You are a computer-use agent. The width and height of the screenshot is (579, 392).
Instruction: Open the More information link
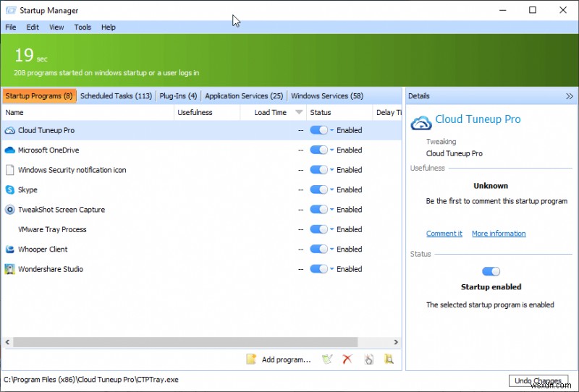click(499, 234)
